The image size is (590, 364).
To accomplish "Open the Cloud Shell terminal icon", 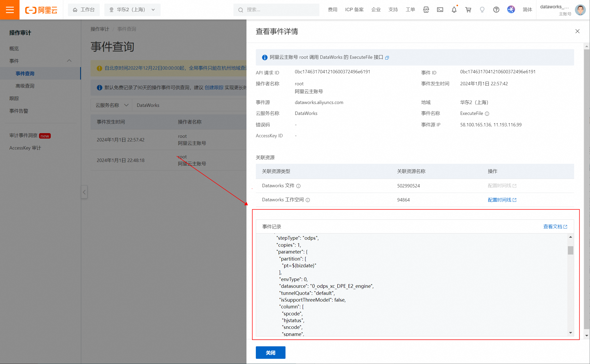I will [440, 10].
